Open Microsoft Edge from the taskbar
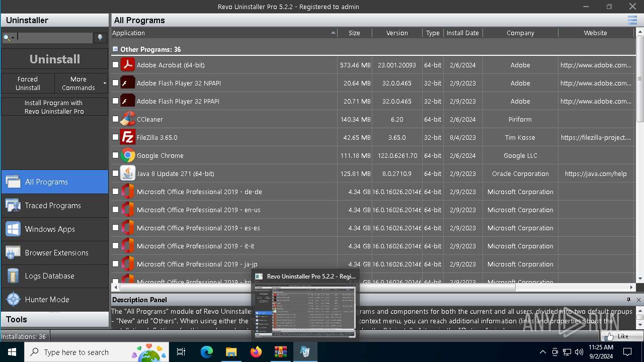Image resolution: width=644 pixels, height=362 pixels. coord(207,352)
